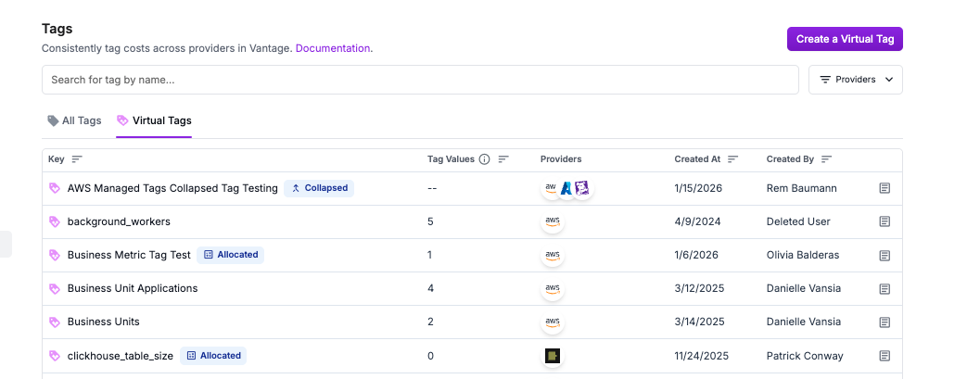Viewport: 980px width, 379px height.
Task: Open details icon for AWS Managed Tags row
Action: tap(885, 188)
